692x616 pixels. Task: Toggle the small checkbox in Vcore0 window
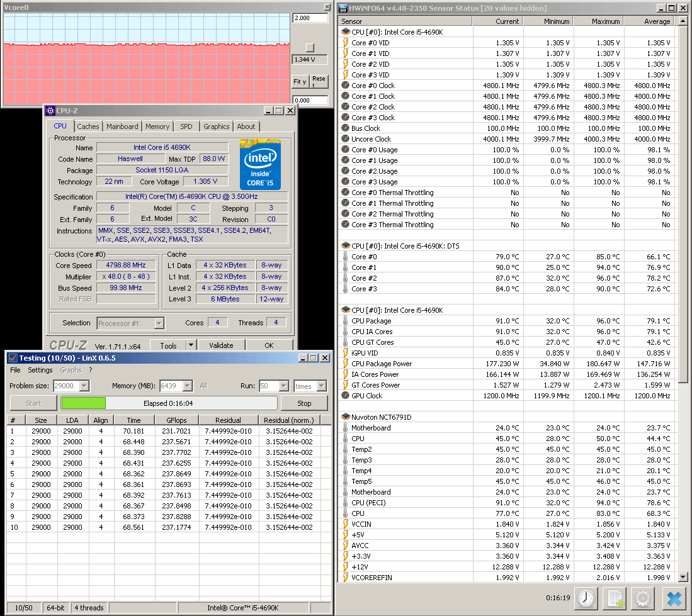310,47
